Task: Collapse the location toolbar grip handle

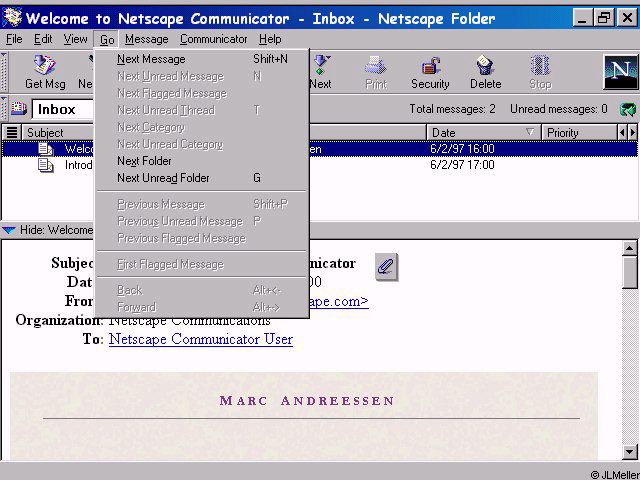Action: (x=3, y=109)
